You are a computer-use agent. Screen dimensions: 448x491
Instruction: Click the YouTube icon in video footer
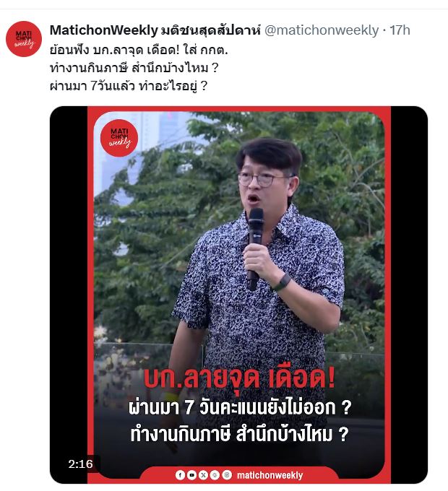[x=191, y=475]
